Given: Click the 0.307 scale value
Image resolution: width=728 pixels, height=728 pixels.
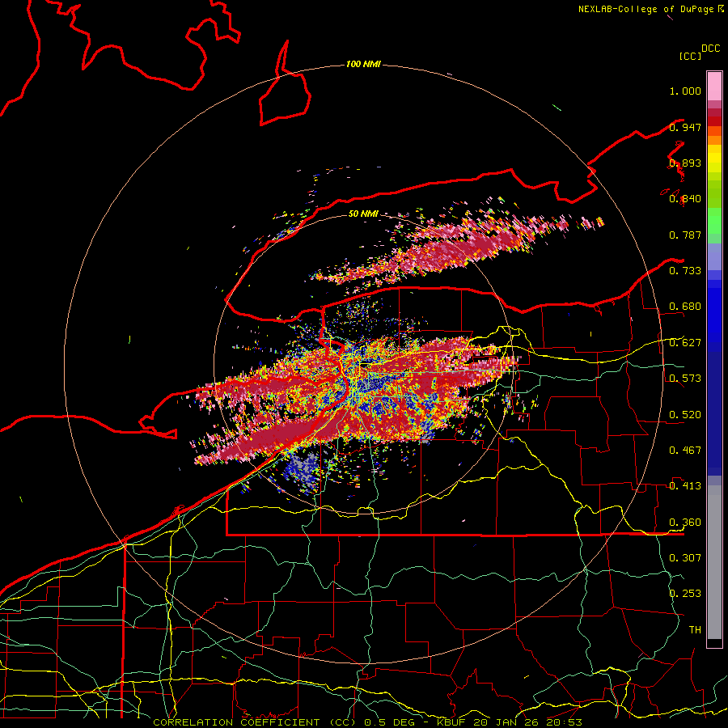Looking at the screenshot, I should pyautogui.click(x=685, y=558).
